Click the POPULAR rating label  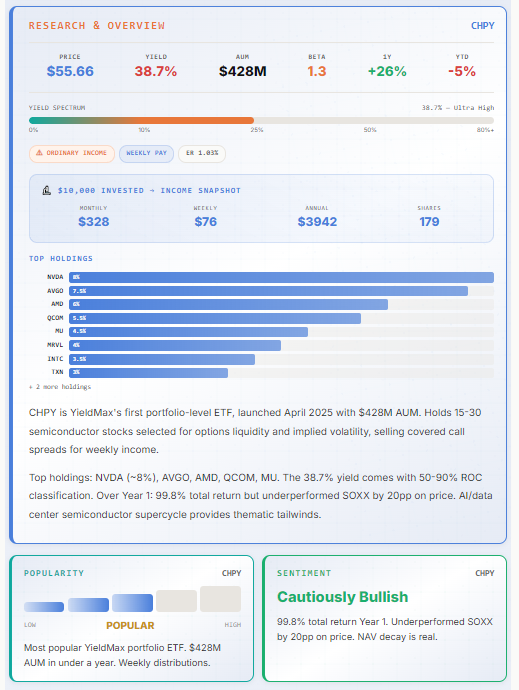pyautogui.click(x=130, y=626)
